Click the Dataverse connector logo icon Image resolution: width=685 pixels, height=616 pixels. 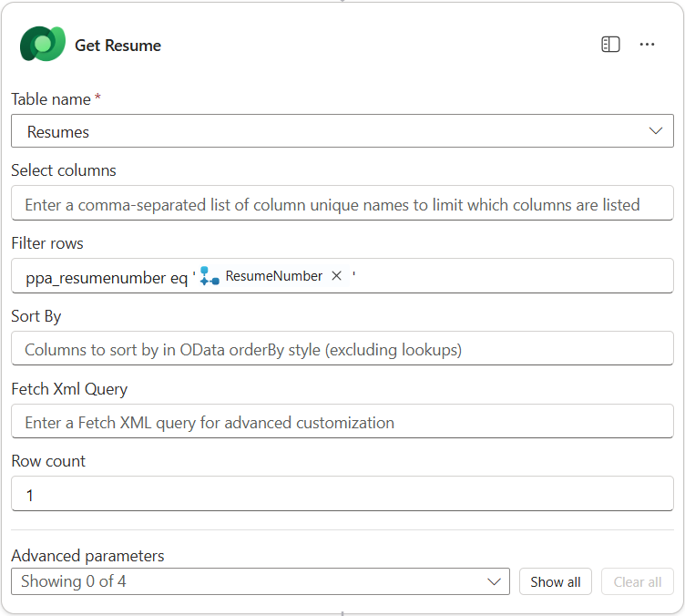42,45
